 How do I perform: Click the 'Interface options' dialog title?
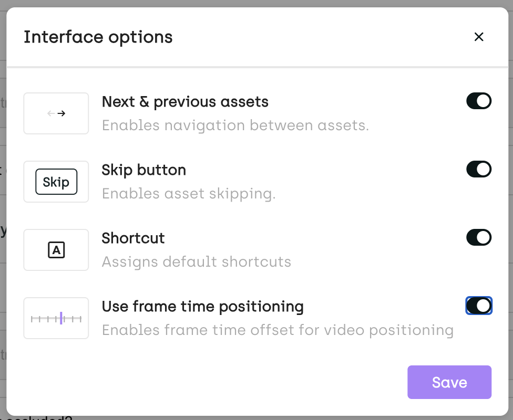(x=98, y=37)
